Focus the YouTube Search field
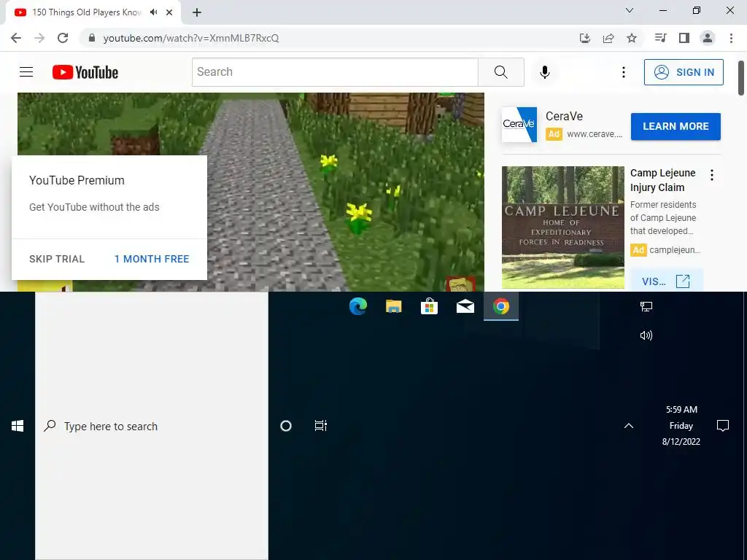 coord(335,72)
